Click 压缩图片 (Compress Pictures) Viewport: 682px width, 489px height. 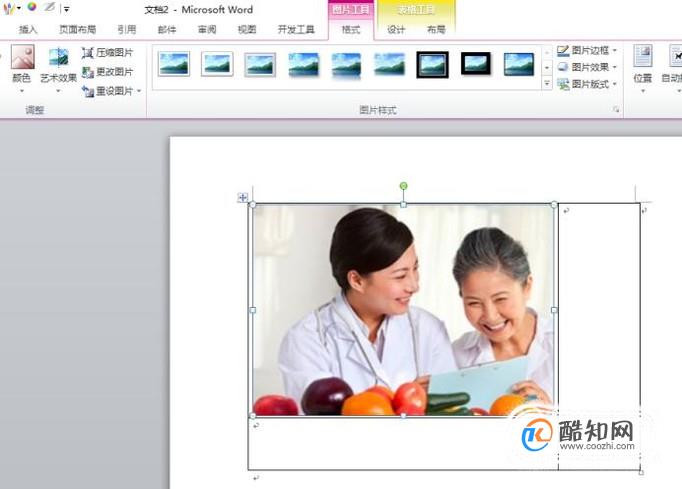point(107,53)
